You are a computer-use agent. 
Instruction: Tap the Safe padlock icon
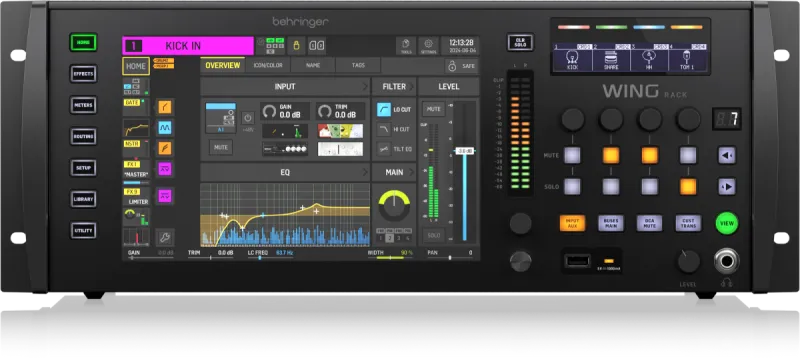452,66
